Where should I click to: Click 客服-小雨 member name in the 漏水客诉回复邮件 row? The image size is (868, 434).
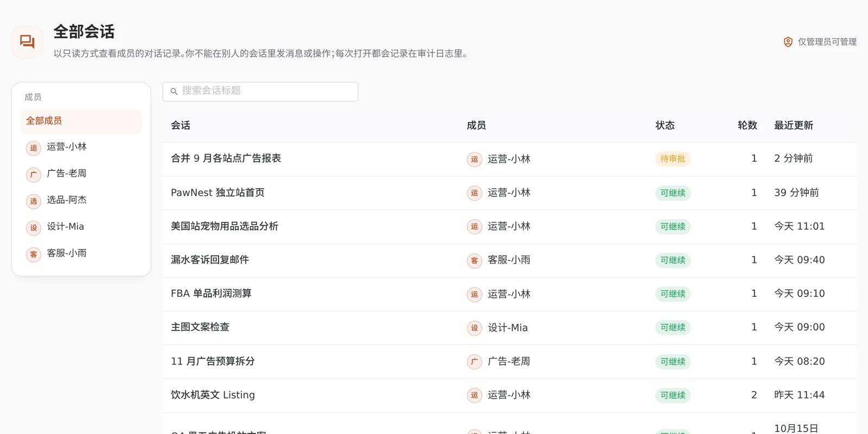509,260
